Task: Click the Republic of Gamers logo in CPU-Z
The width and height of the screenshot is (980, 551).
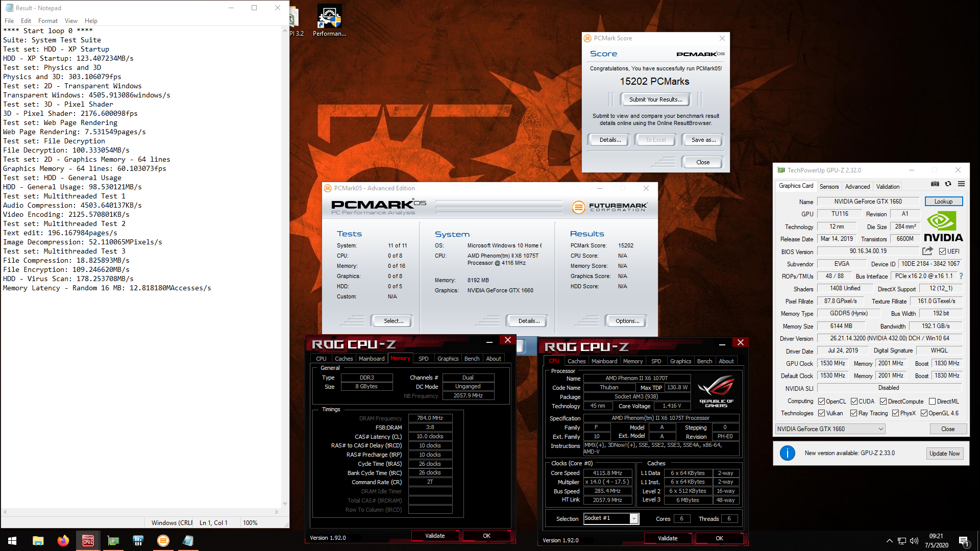Action: 716,392
